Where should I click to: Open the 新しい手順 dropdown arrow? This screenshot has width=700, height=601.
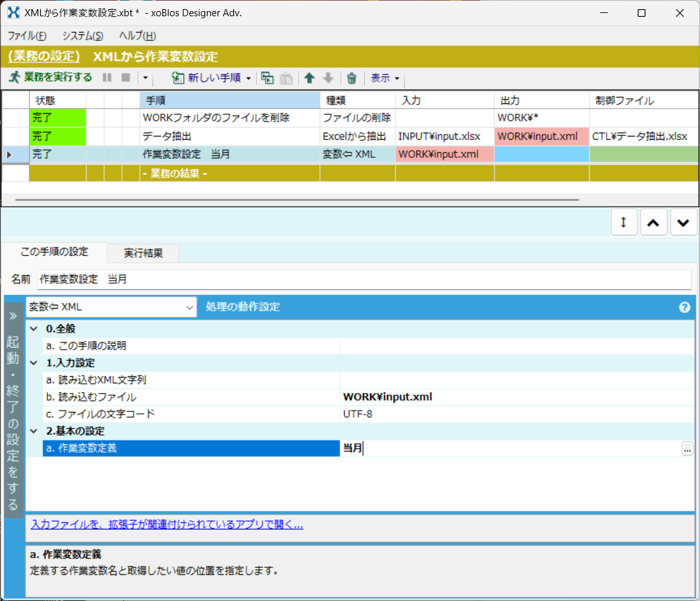pyautogui.click(x=249, y=79)
